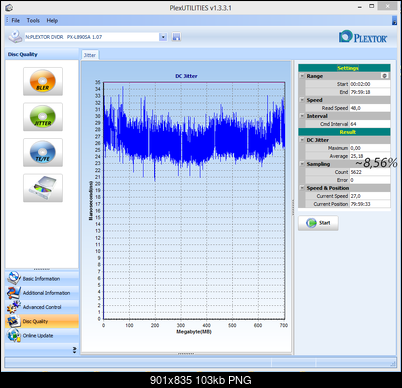Edit the Cmd Interval value 64
The width and height of the screenshot is (402, 388).
370,124
